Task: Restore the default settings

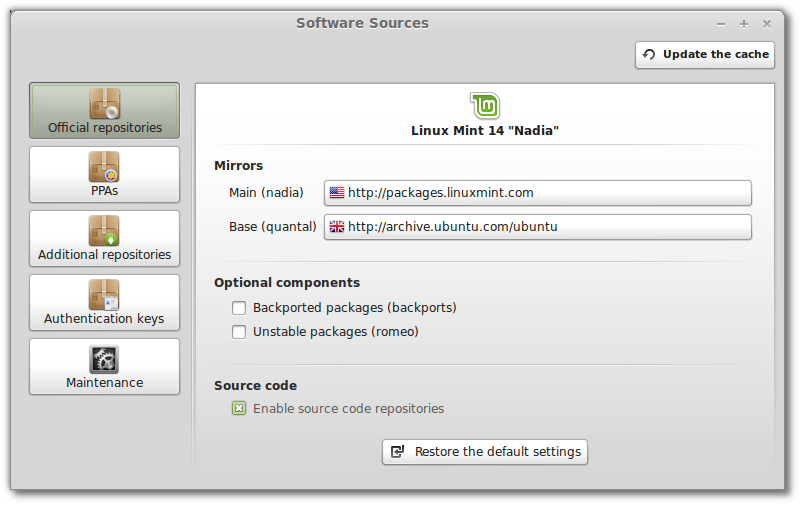Action: pyautogui.click(x=485, y=452)
